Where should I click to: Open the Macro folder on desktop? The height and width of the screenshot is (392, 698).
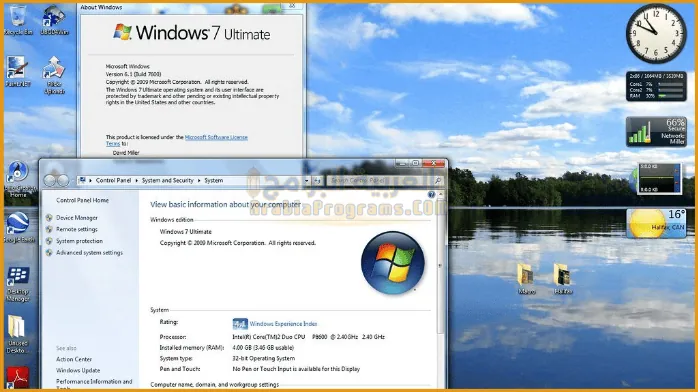[x=526, y=279]
